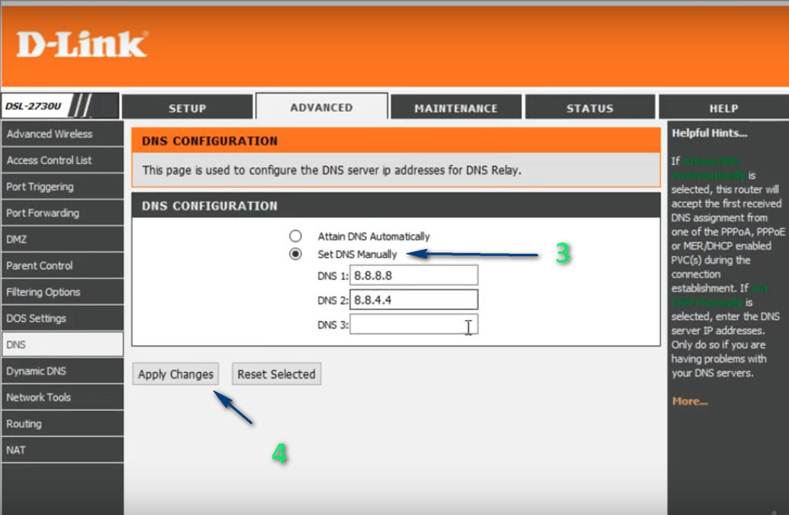The width and height of the screenshot is (789, 515).
Task: Open the SETUP tab
Action: pyautogui.click(x=187, y=107)
